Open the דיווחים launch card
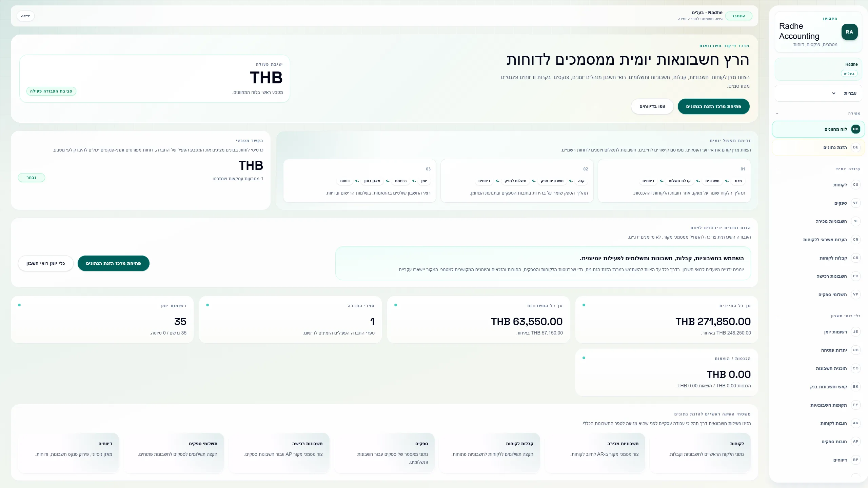The image size is (868, 488). point(68,453)
